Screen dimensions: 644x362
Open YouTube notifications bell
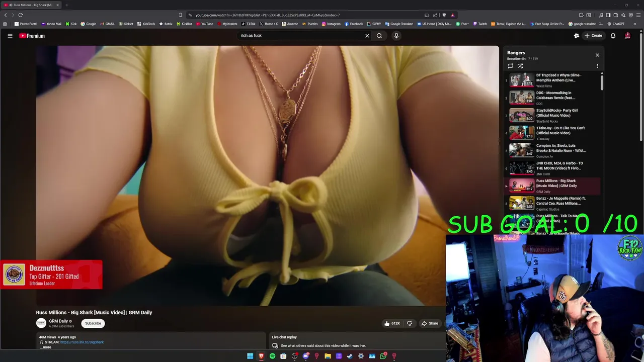pos(613,36)
